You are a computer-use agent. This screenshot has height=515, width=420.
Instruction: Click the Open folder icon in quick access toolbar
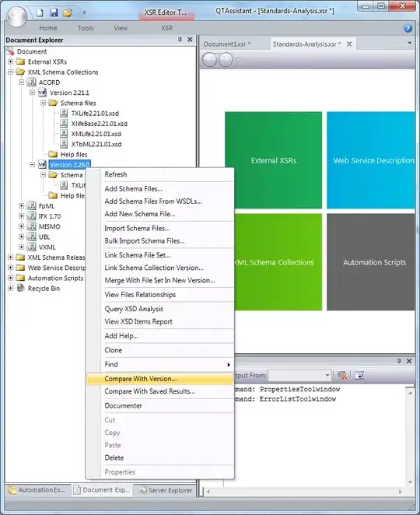(x=68, y=12)
